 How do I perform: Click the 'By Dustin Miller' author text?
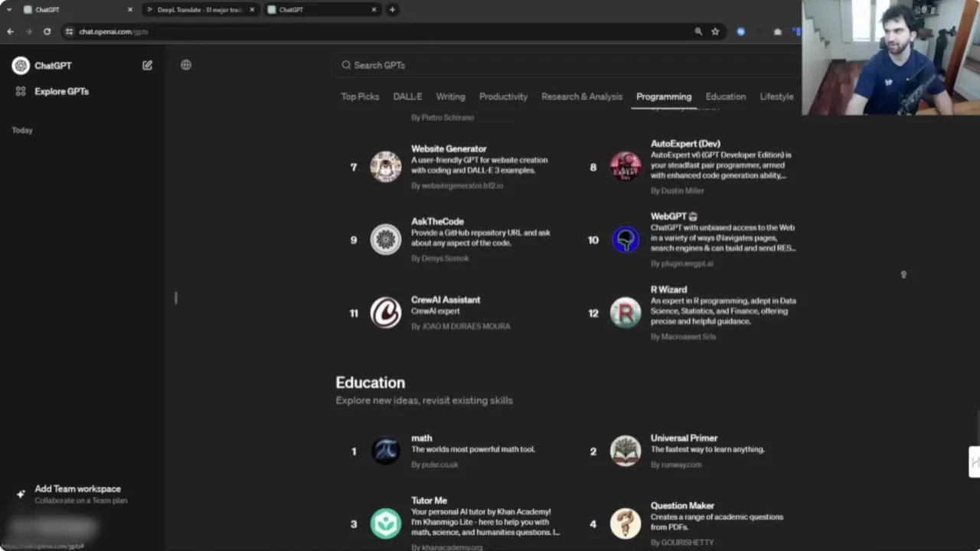[x=678, y=191]
